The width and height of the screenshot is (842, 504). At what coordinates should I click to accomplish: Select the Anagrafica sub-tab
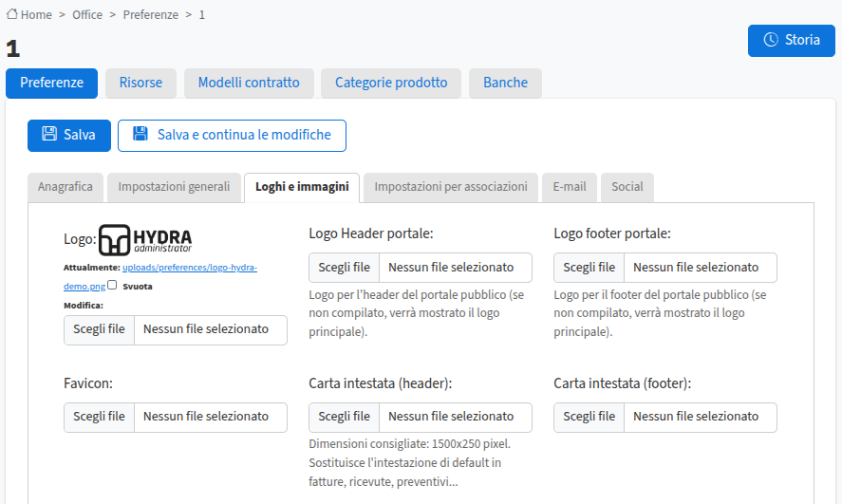pyautogui.click(x=65, y=187)
